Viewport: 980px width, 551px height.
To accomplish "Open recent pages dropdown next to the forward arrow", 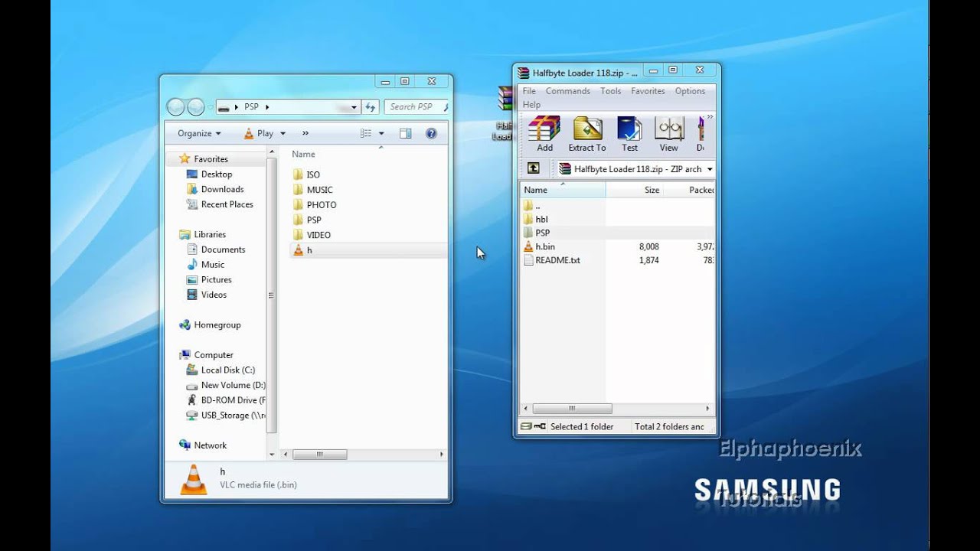I will [210, 107].
